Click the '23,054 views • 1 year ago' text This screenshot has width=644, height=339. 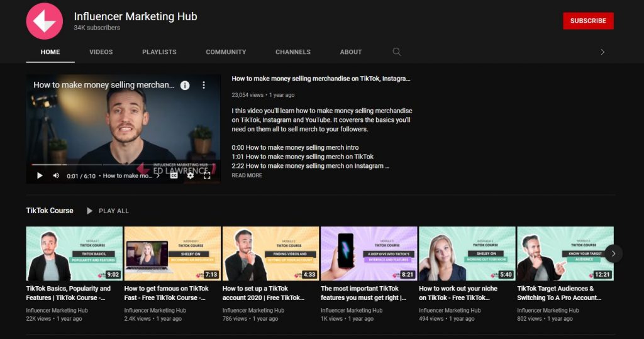[263, 95]
